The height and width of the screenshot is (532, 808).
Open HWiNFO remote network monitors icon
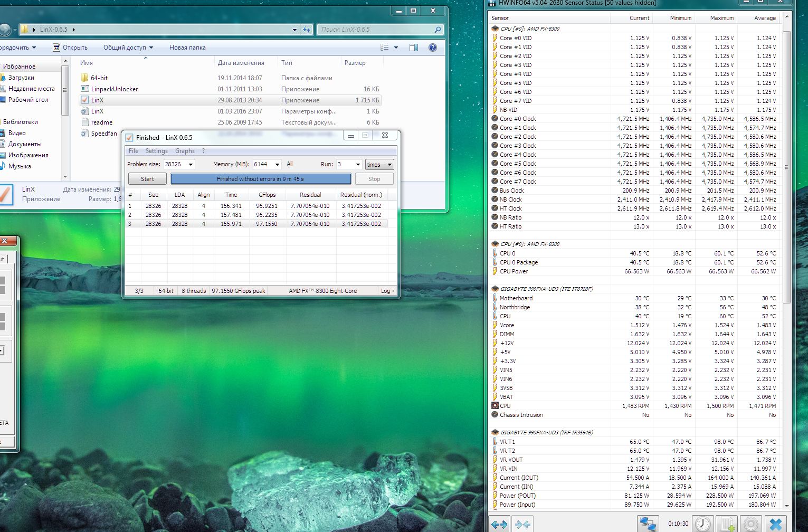pos(648,524)
